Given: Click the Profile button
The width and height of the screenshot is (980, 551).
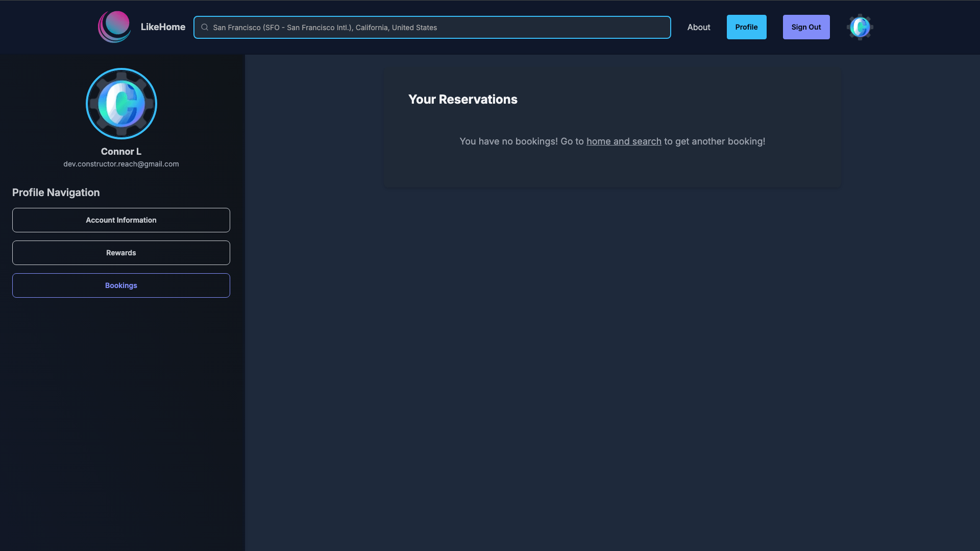Looking at the screenshot, I should click(746, 27).
